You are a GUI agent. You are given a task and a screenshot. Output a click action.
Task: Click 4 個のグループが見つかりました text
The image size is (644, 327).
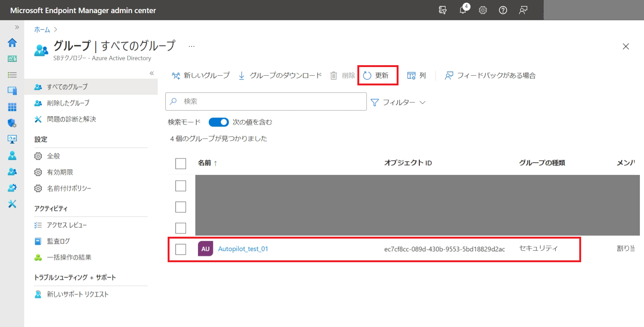pyautogui.click(x=219, y=139)
